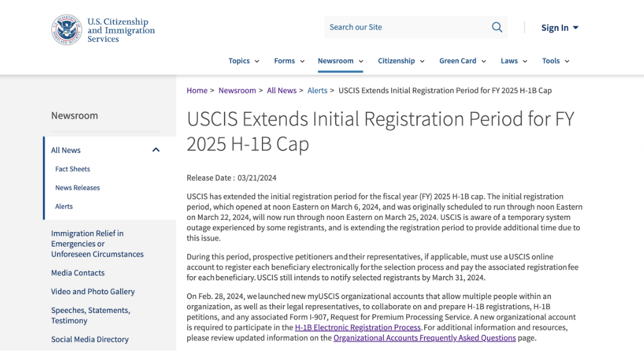The width and height of the screenshot is (644, 351).
Task: Expand the chevron next to Topics
Action: click(x=257, y=61)
